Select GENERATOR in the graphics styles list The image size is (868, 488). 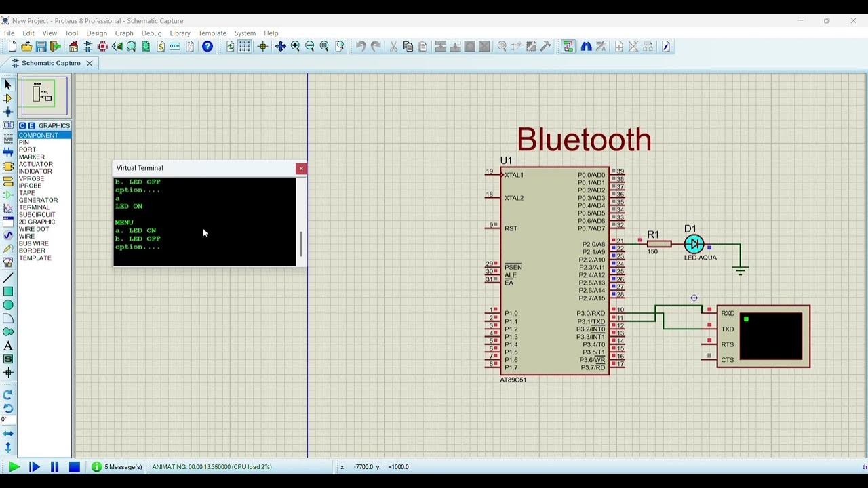(44, 200)
